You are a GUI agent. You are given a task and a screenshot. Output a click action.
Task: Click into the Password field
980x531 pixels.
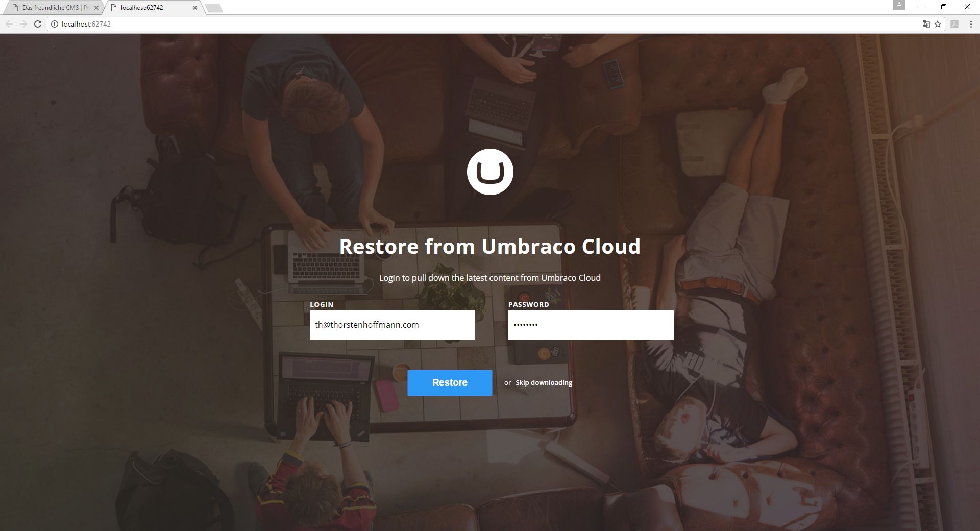point(591,325)
